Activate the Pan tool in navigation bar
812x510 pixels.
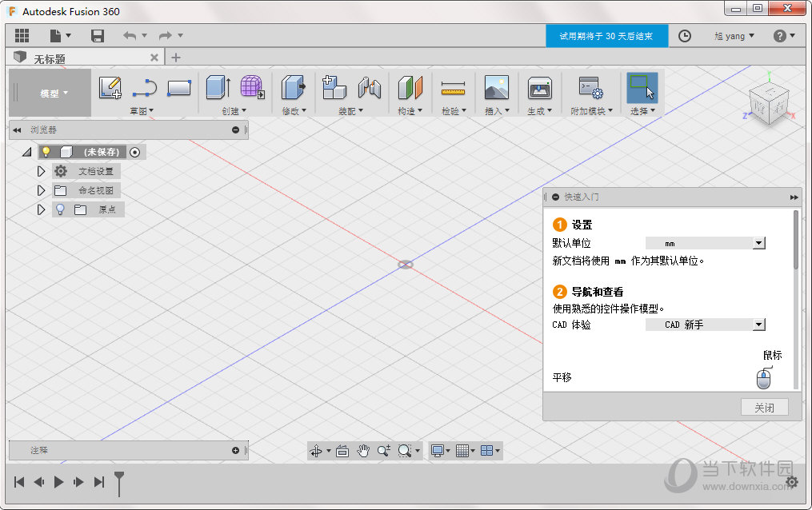(362, 450)
